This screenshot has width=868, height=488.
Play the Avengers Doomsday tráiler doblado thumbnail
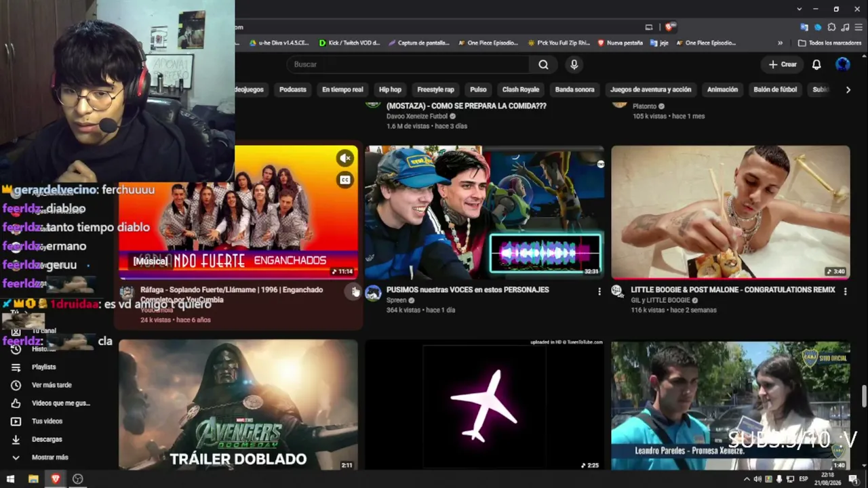(x=238, y=405)
